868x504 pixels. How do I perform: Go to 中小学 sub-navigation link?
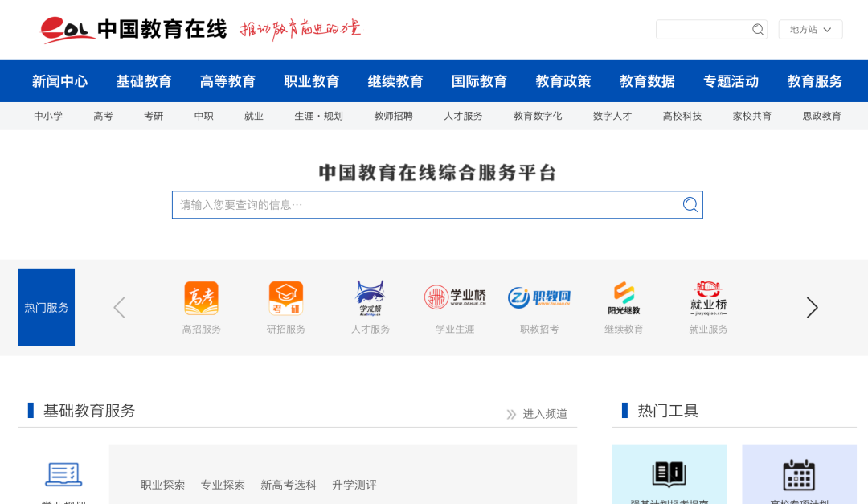[48, 116]
